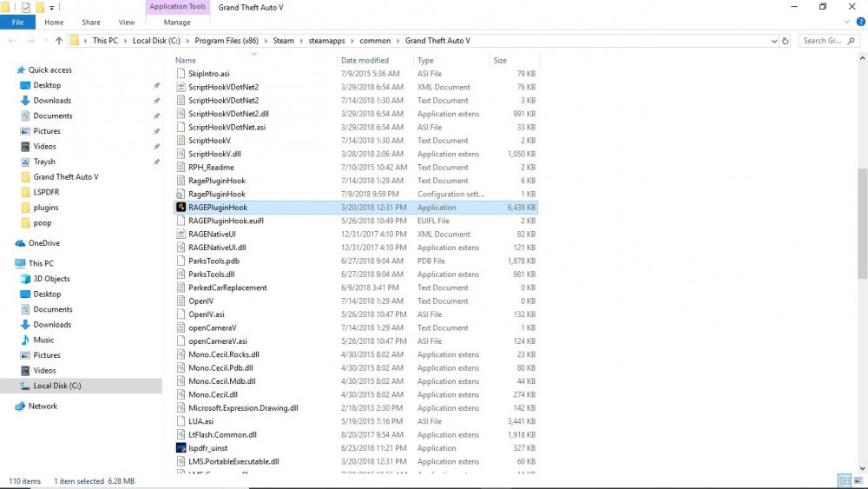The width and height of the screenshot is (868, 489).
Task: Click the RAGEPluginHook application icon
Action: 181,207
